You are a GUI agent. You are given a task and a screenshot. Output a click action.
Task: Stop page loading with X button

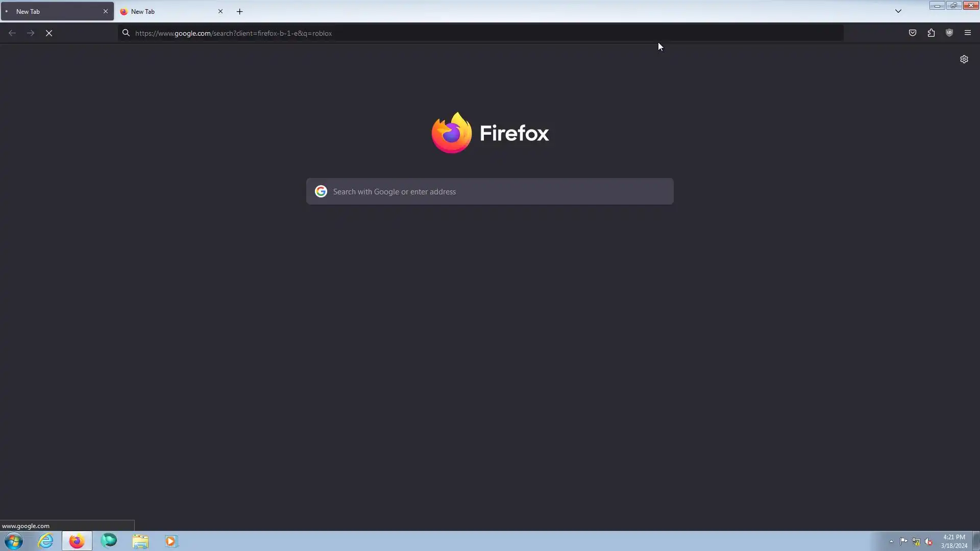click(49, 33)
